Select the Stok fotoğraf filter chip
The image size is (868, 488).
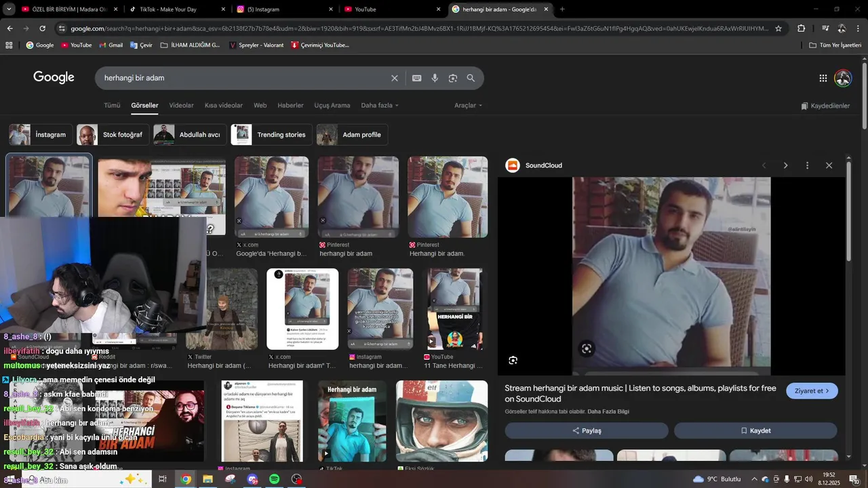pyautogui.click(x=112, y=135)
